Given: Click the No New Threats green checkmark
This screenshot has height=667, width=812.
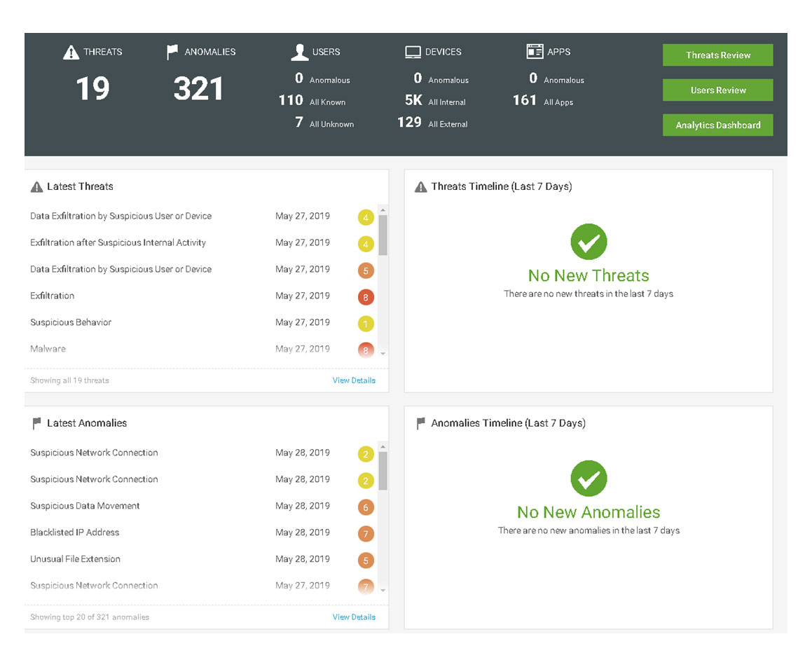Looking at the screenshot, I should click(x=589, y=242).
